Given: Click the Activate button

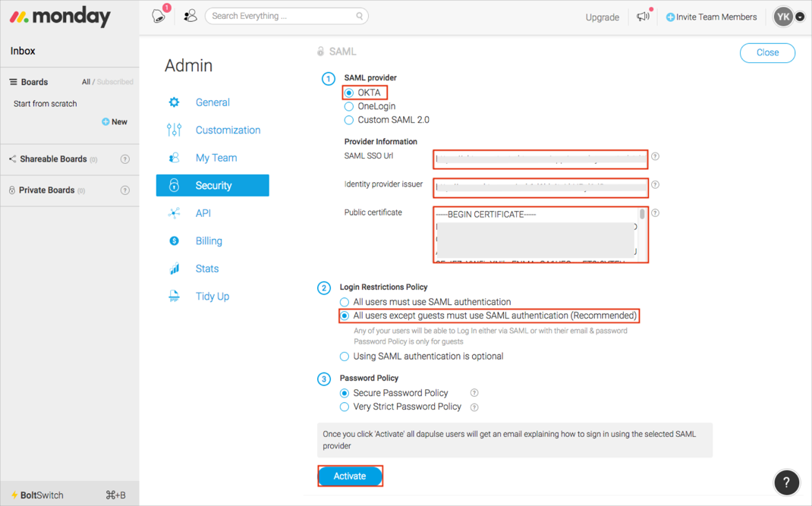Looking at the screenshot, I should [x=350, y=476].
